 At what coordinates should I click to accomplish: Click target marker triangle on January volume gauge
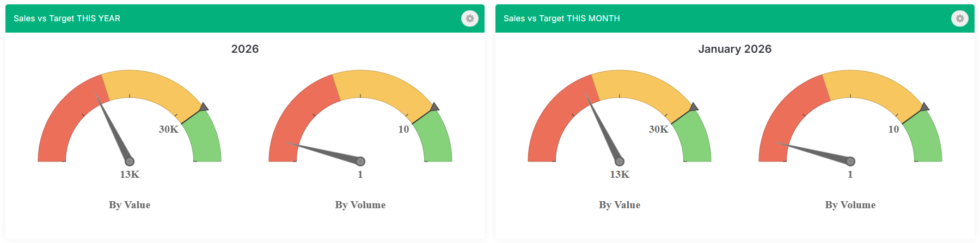(x=924, y=107)
